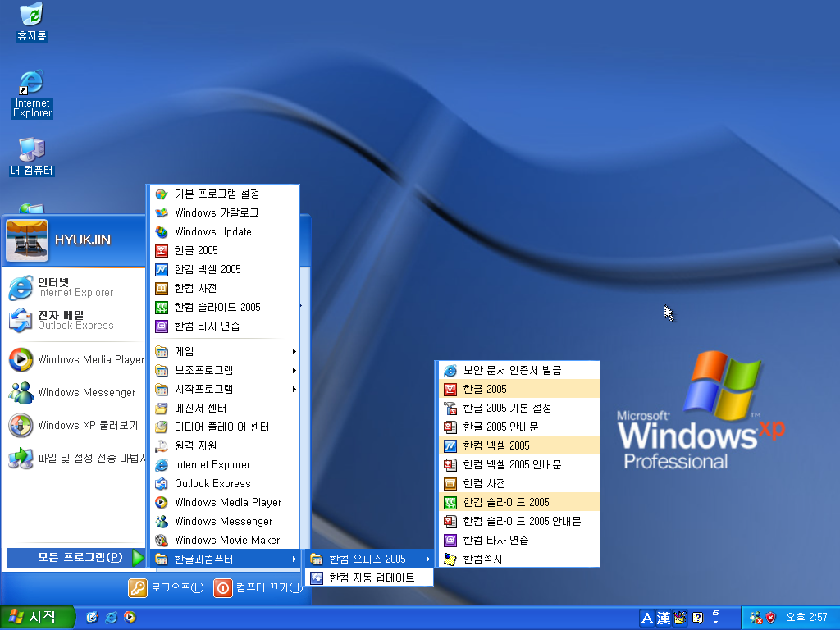Expand the 시작프로그램 folder submenu
The image size is (840, 630).
tap(224, 389)
